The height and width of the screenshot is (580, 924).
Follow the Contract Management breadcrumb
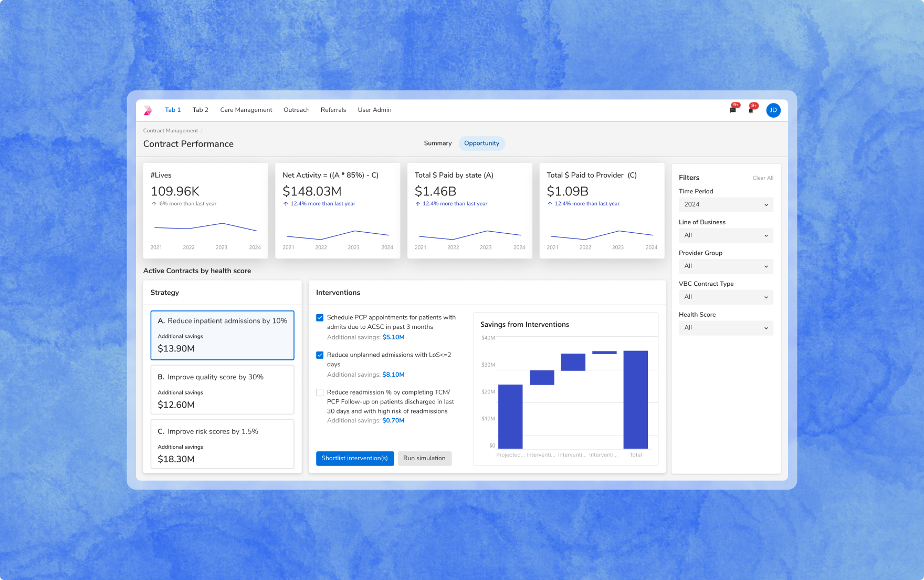tap(171, 131)
